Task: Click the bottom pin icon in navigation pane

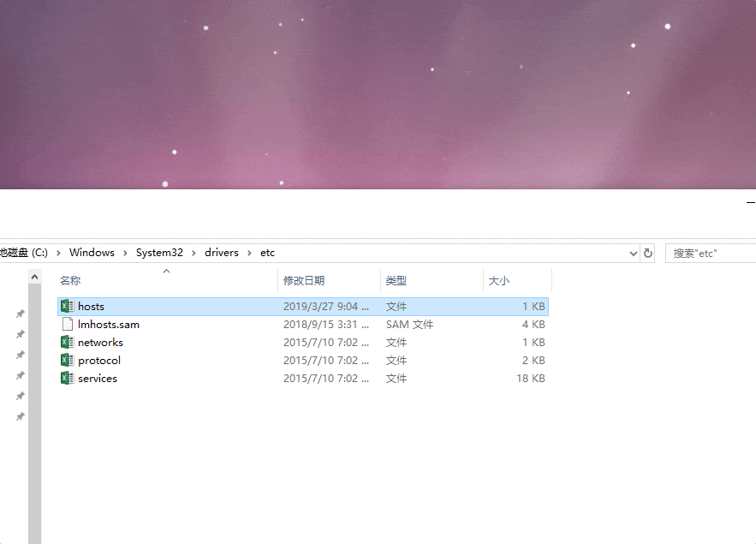Action: (x=20, y=415)
